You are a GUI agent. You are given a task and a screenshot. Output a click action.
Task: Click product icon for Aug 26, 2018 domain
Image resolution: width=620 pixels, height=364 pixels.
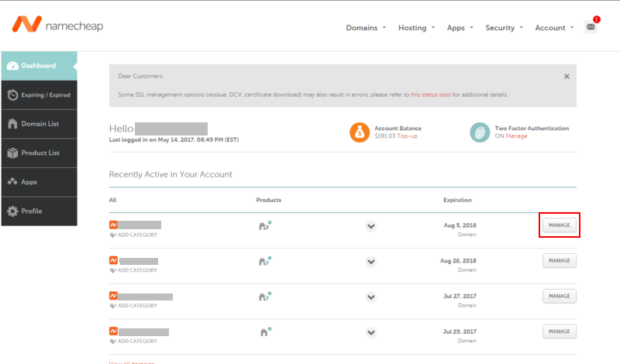click(264, 261)
